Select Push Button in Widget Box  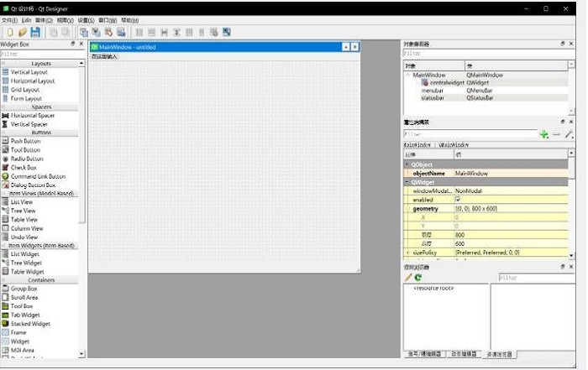25,141
